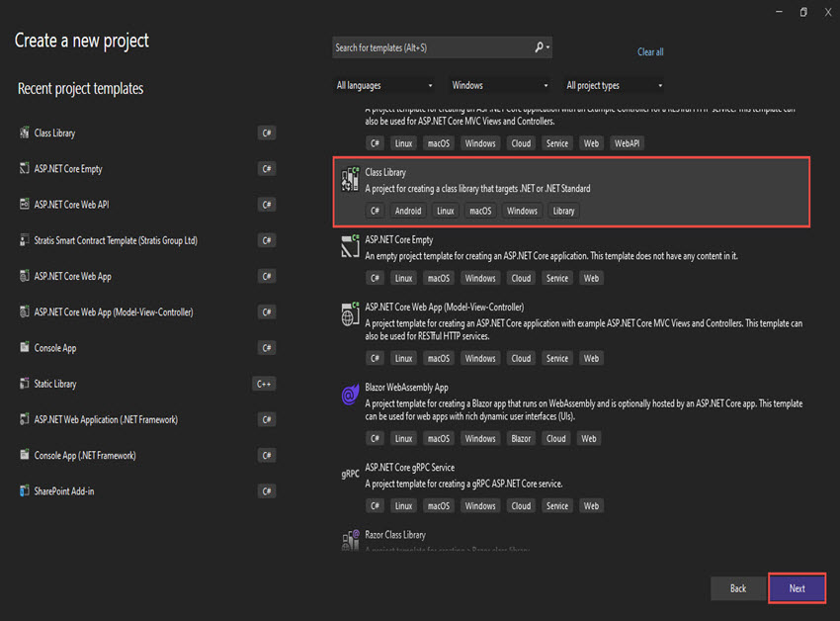The width and height of the screenshot is (840, 621).
Task: Click the search magnifier icon
Action: click(539, 47)
